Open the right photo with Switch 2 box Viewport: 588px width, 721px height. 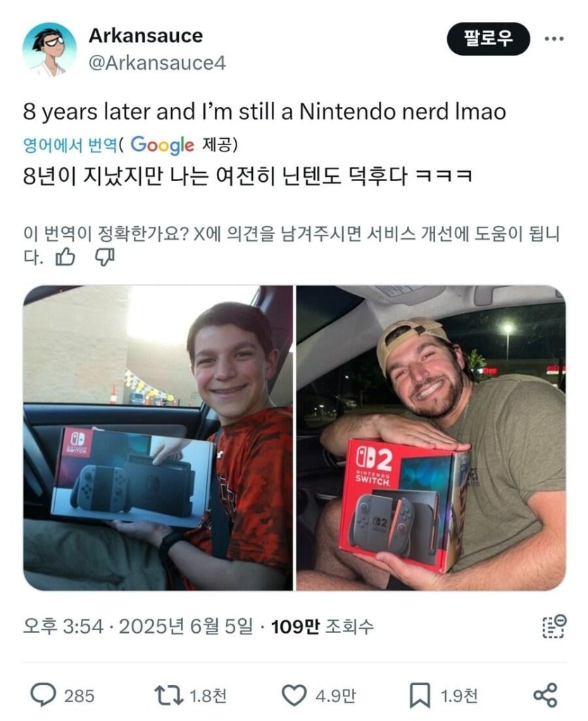(x=432, y=438)
